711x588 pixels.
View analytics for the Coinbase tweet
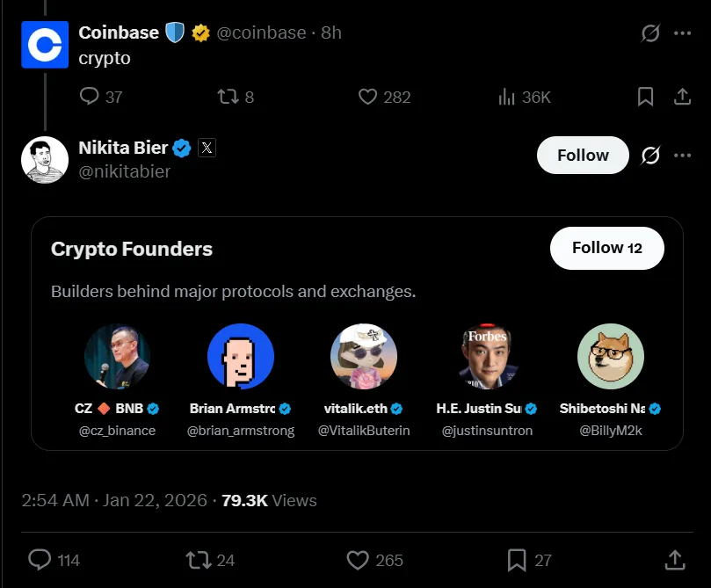click(507, 97)
